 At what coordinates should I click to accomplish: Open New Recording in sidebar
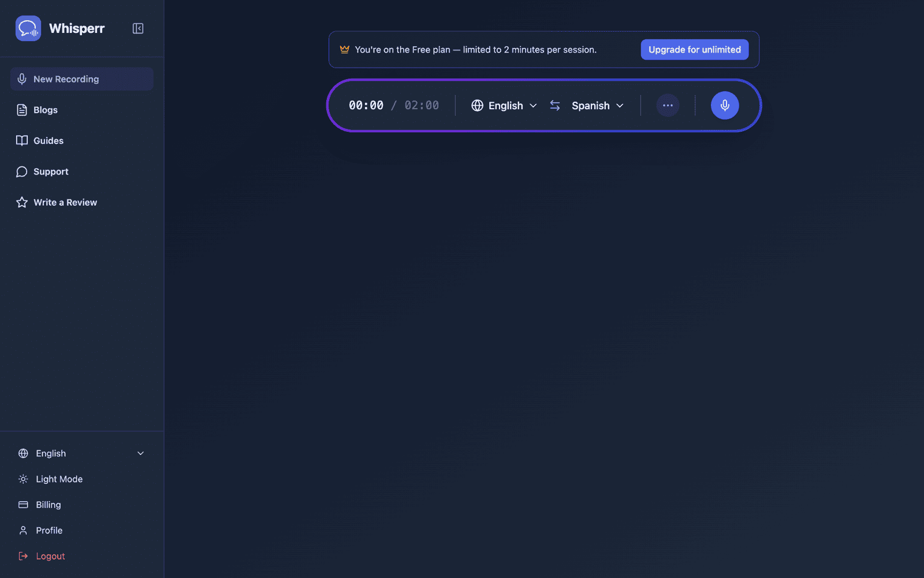81,79
